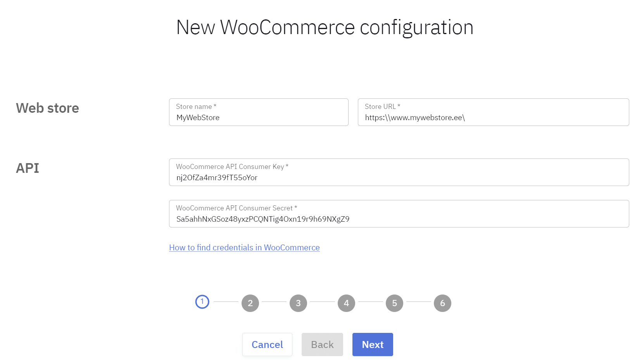Proceed with the Next button
The height and width of the screenshot is (360, 644).
pos(373,344)
